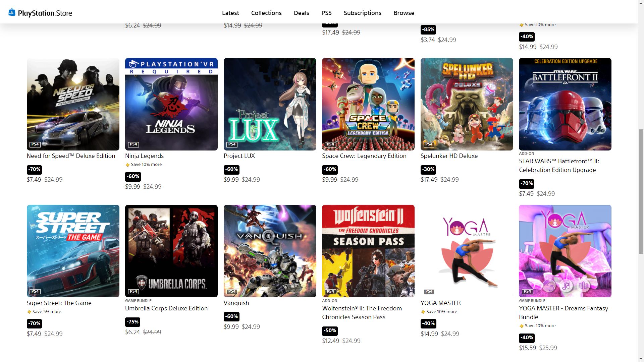Open the Spelunker HD Deluxe cover thumbnail
The height and width of the screenshot is (362, 644).
467,104
